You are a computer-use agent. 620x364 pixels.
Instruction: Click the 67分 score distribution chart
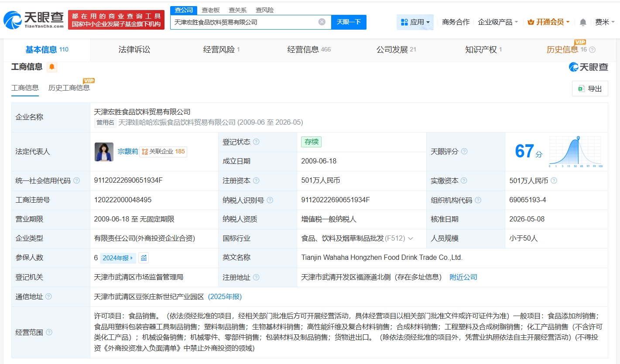(x=575, y=152)
